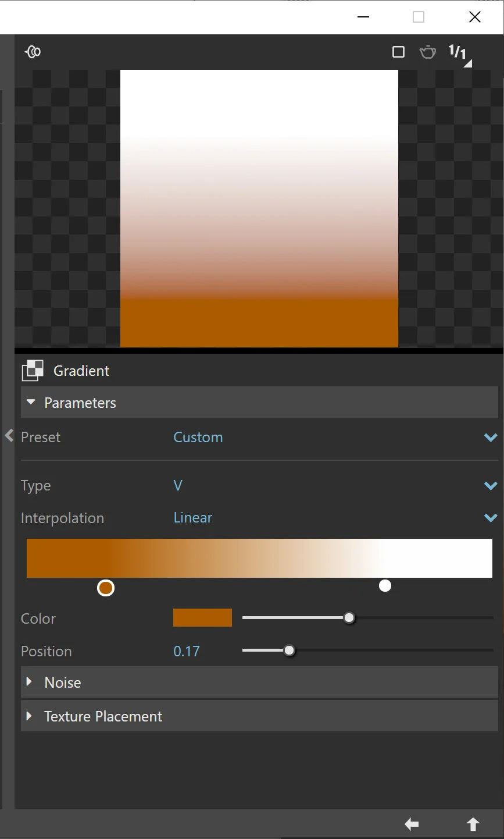Activate the currently selected gradient key
This screenshot has width=504, height=839.
(106, 588)
